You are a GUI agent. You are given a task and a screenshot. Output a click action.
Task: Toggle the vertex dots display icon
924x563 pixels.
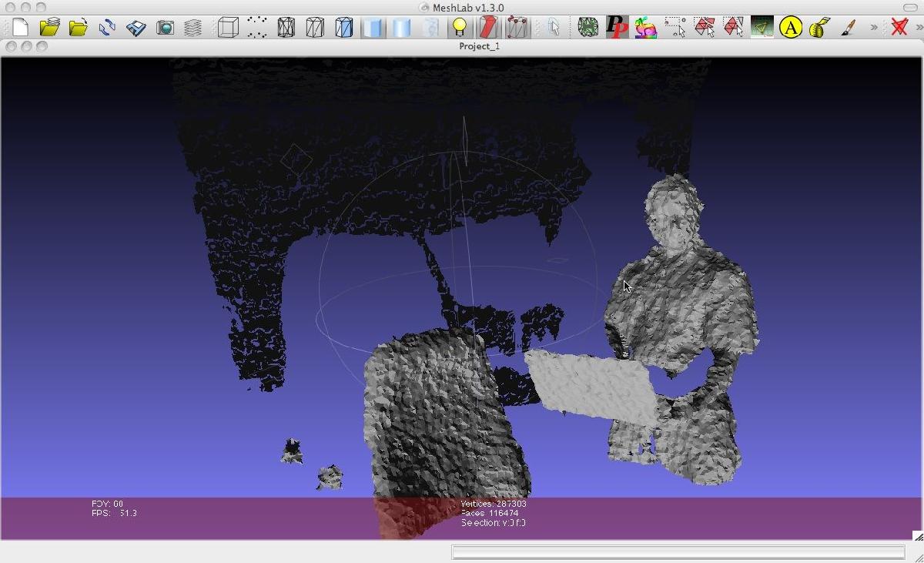point(517,28)
